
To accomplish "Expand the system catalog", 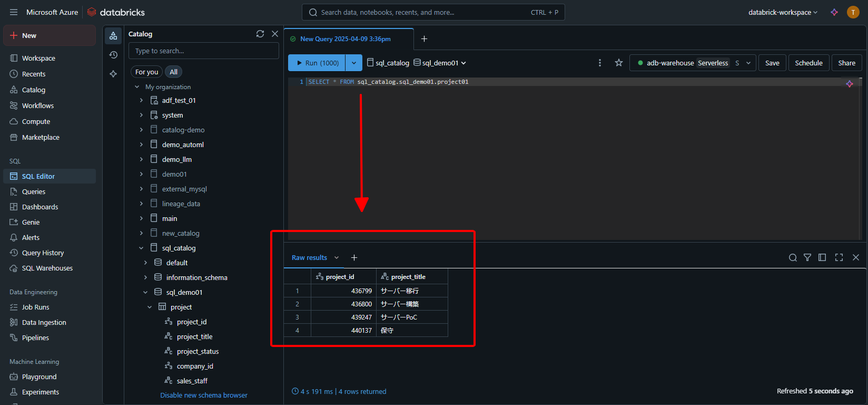I will (x=141, y=115).
